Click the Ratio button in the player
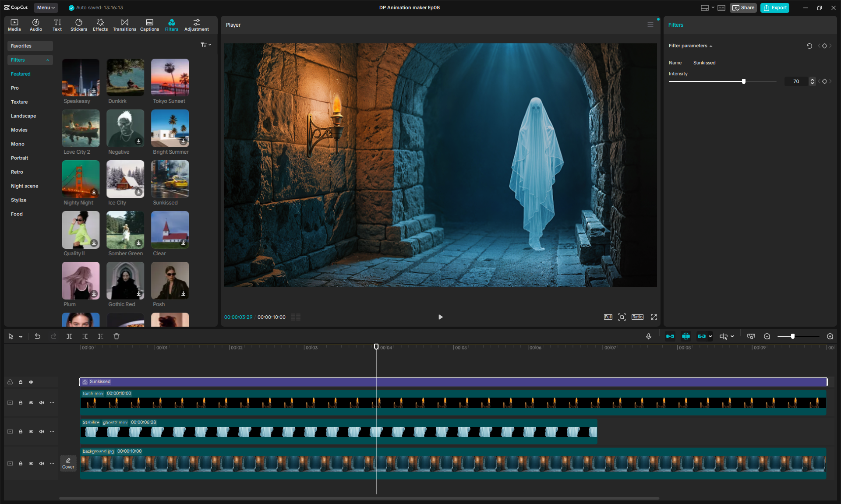Image resolution: width=841 pixels, height=504 pixels. pos(637,317)
